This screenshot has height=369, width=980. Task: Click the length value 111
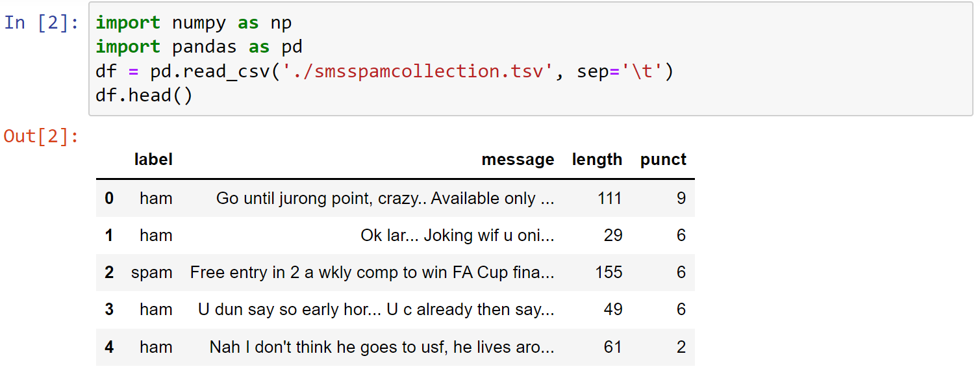609,198
